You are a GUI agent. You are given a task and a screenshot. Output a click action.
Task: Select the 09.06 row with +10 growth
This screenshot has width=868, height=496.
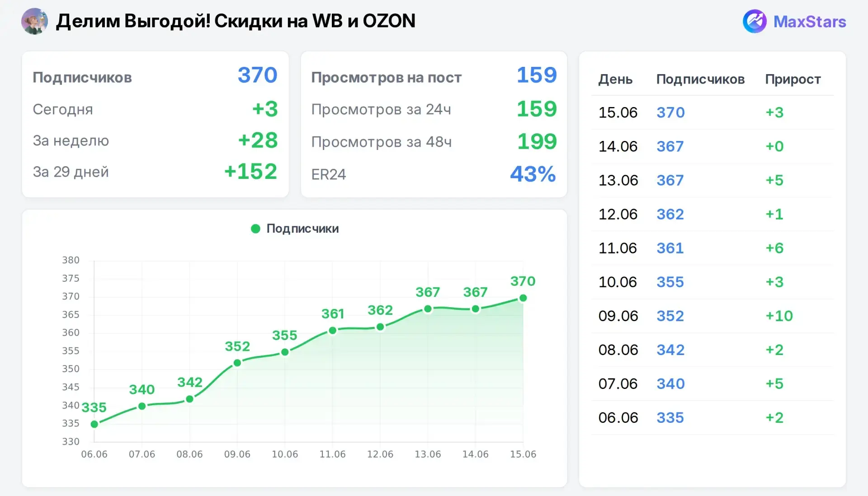coord(712,316)
